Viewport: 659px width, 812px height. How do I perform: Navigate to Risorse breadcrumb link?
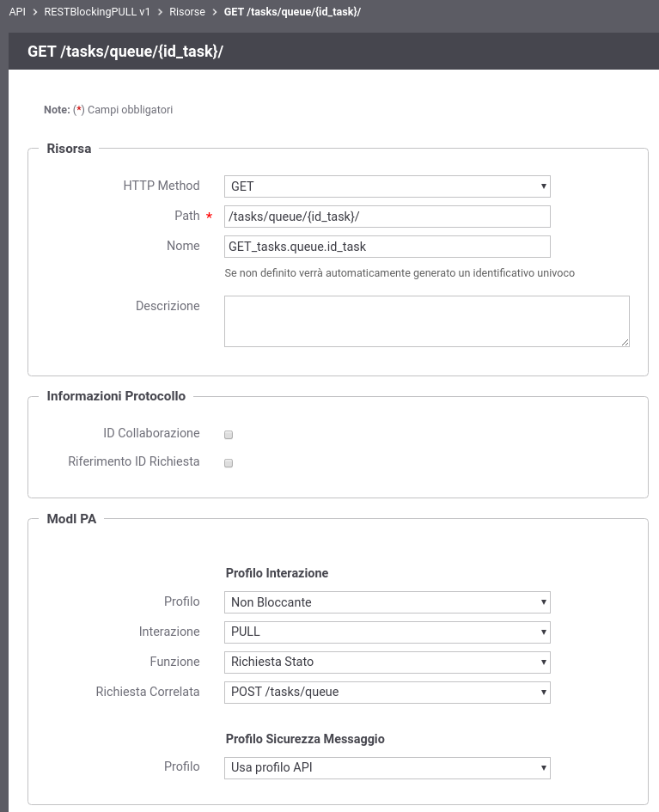click(187, 11)
